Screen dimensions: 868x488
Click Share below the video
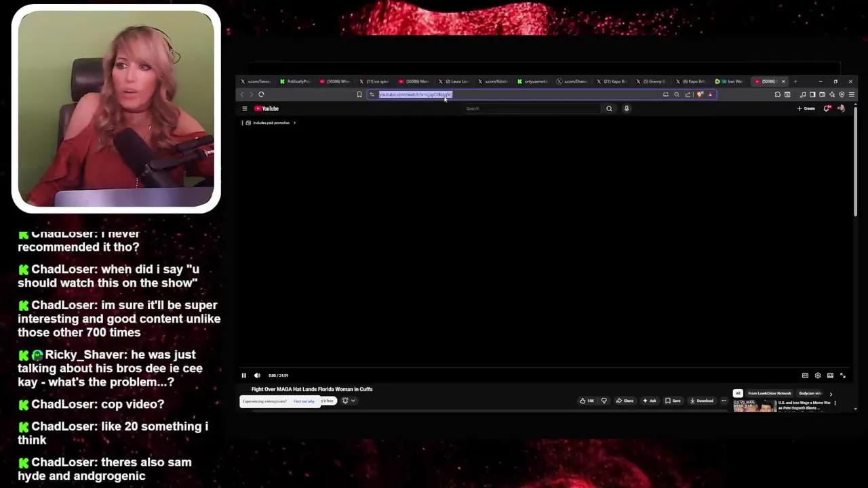(x=625, y=401)
